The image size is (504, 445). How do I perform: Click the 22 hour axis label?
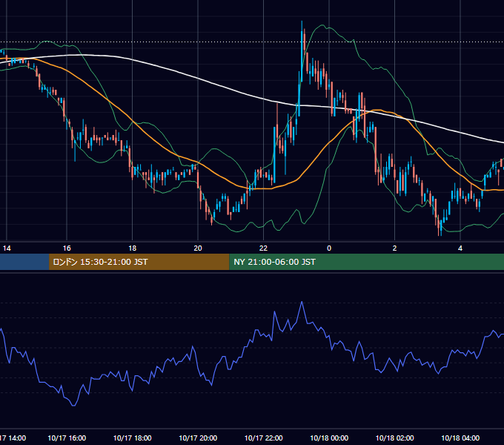(264, 248)
